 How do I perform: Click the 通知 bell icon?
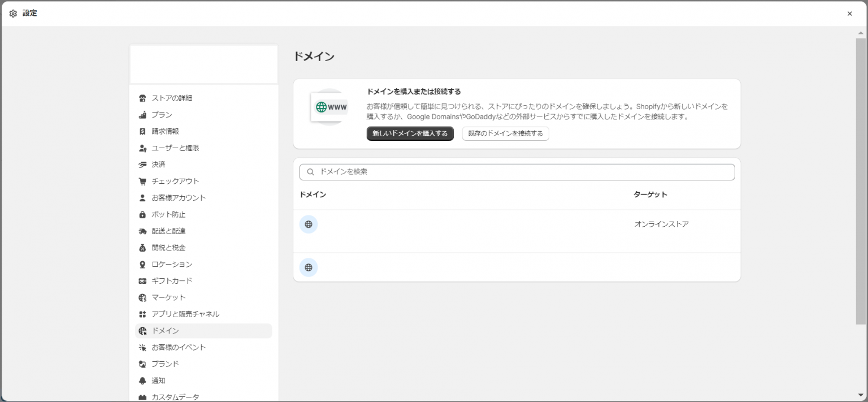click(x=142, y=380)
